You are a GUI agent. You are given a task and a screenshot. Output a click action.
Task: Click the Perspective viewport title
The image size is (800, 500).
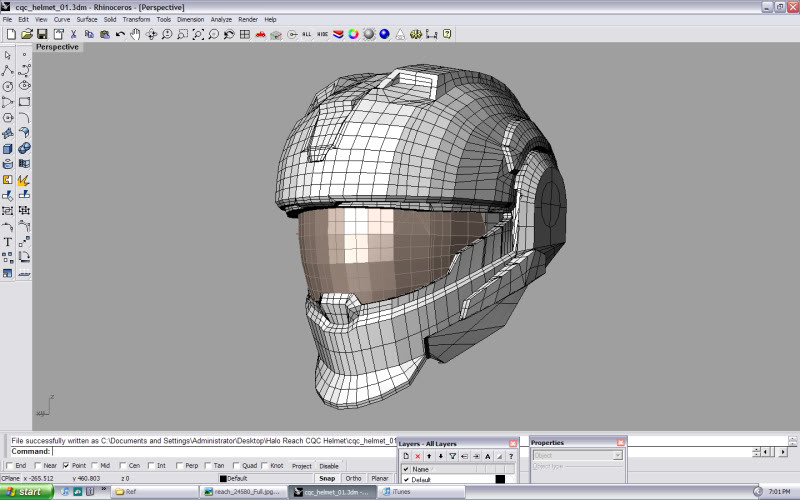[x=57, y=47]
